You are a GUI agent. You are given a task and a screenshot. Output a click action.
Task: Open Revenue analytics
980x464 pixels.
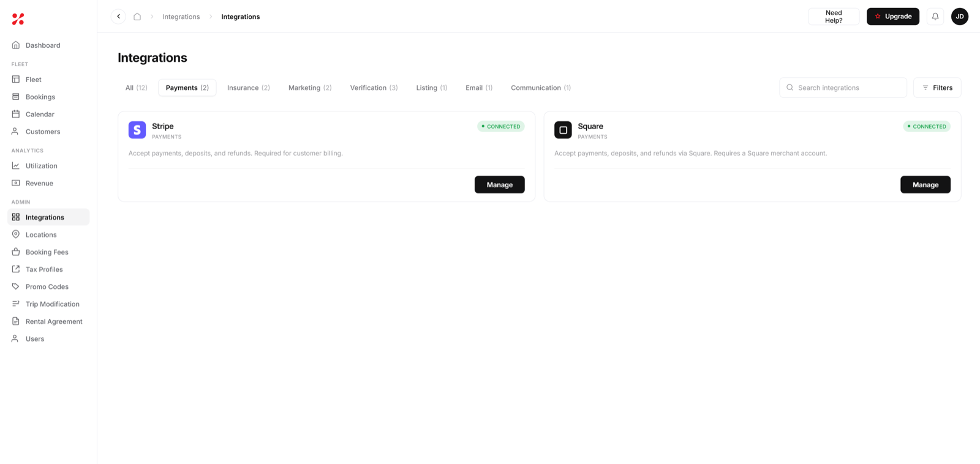click(x=48, y=183)
